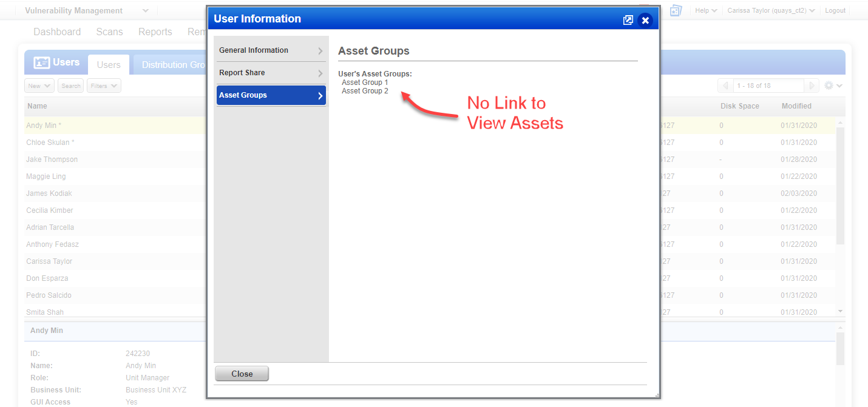Open the Help dropdown
The width and height of the screenshot is (868, 407).
pos(705,10)
